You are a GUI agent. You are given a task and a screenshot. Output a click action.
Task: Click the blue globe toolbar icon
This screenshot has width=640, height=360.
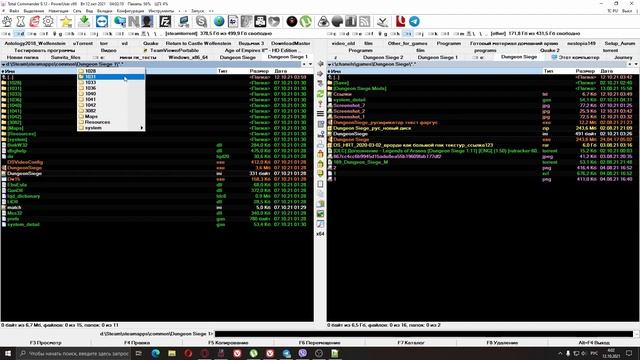click(219, 22)
